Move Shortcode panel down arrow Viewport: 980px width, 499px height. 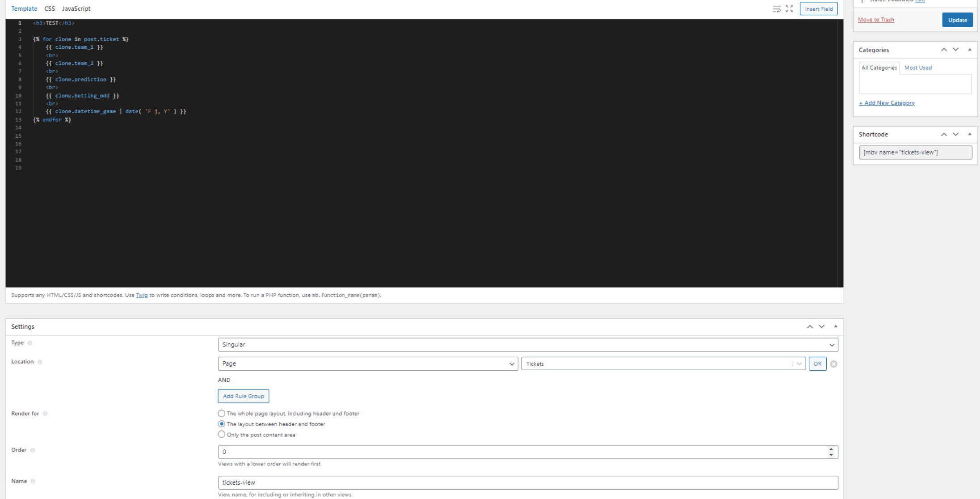tap(955, 134)
